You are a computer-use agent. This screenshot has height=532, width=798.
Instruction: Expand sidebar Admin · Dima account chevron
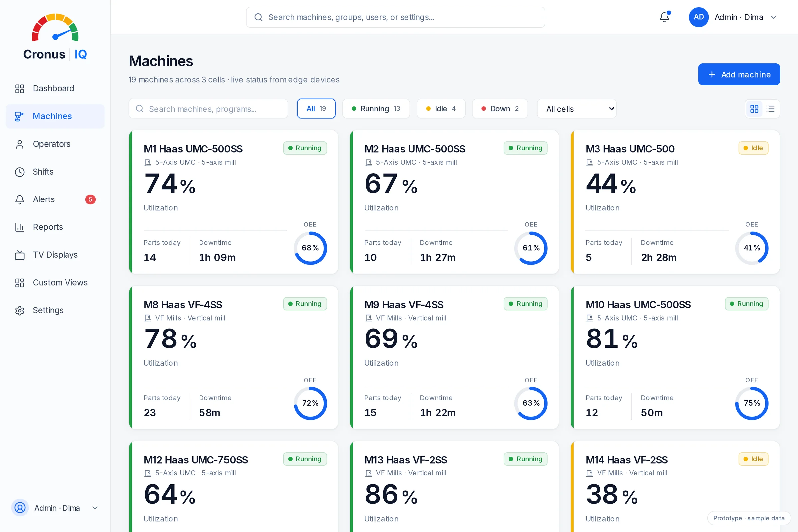(95, 508)
